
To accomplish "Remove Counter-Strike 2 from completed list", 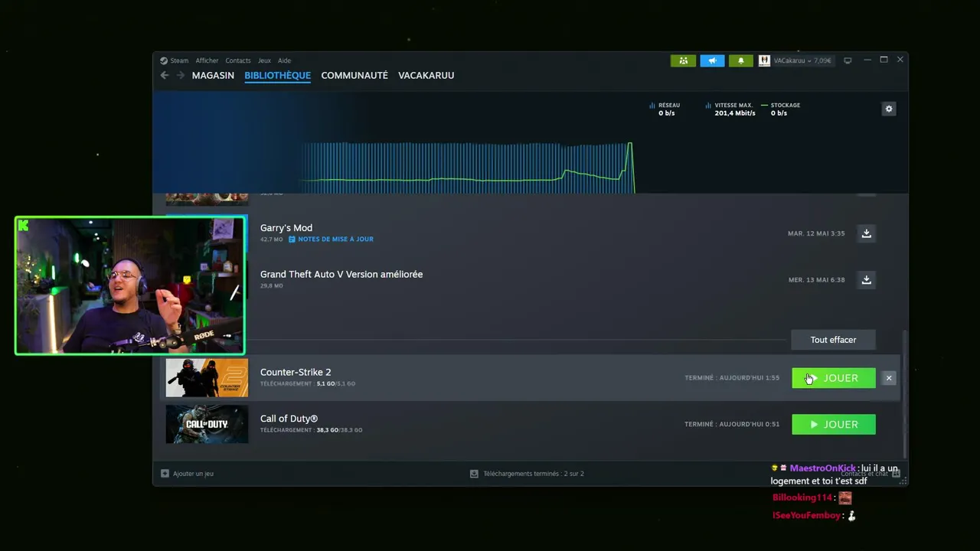I will click(x=889, y=378).
